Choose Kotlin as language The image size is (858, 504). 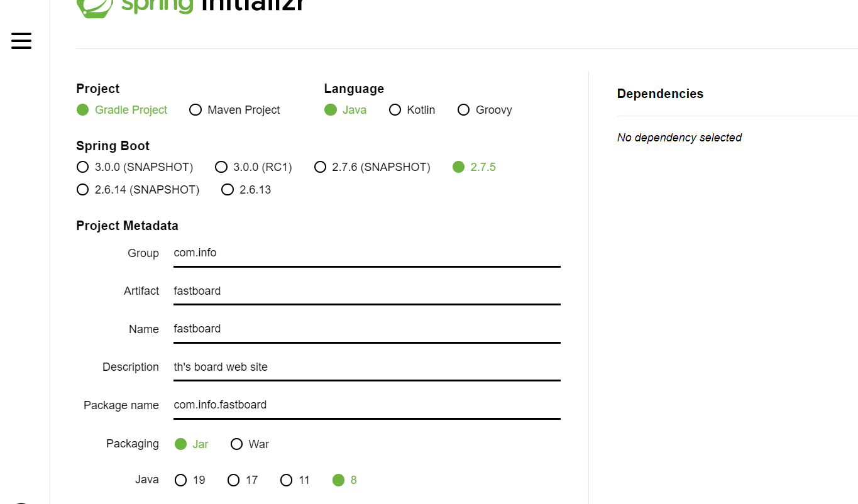[412, 110]
